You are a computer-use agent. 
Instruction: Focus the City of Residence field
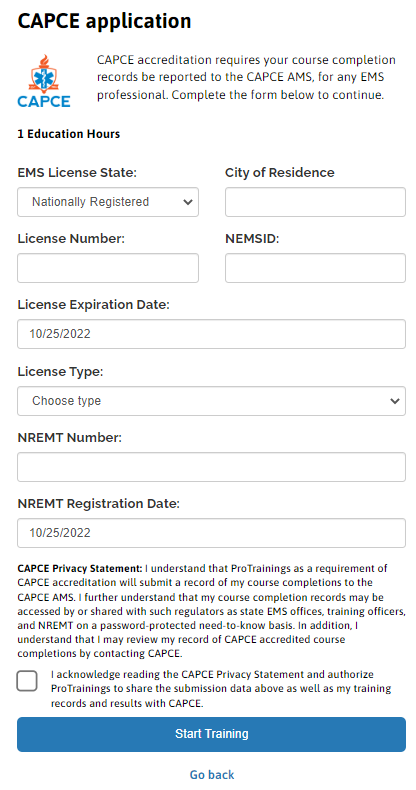(x=315, y=202)
